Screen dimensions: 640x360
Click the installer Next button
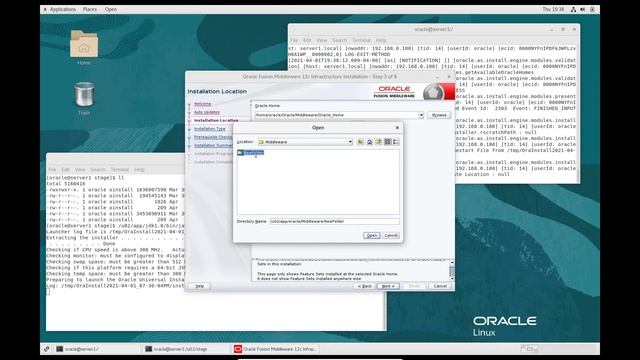point(388,286)
